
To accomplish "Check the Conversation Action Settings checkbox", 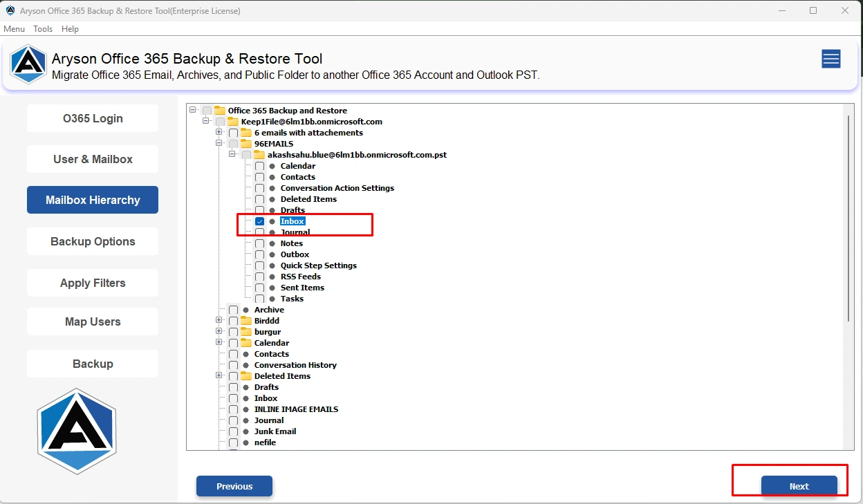I will click(x=259, y=188).
